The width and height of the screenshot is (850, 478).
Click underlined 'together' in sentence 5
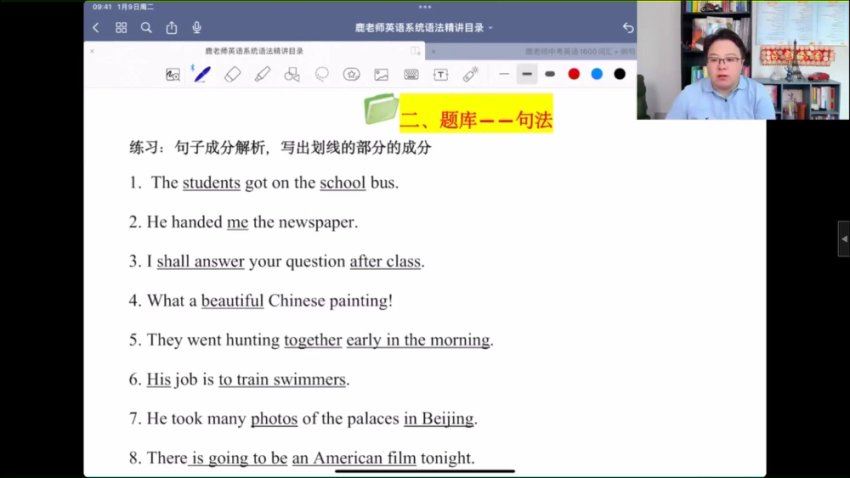pos(313,340)
